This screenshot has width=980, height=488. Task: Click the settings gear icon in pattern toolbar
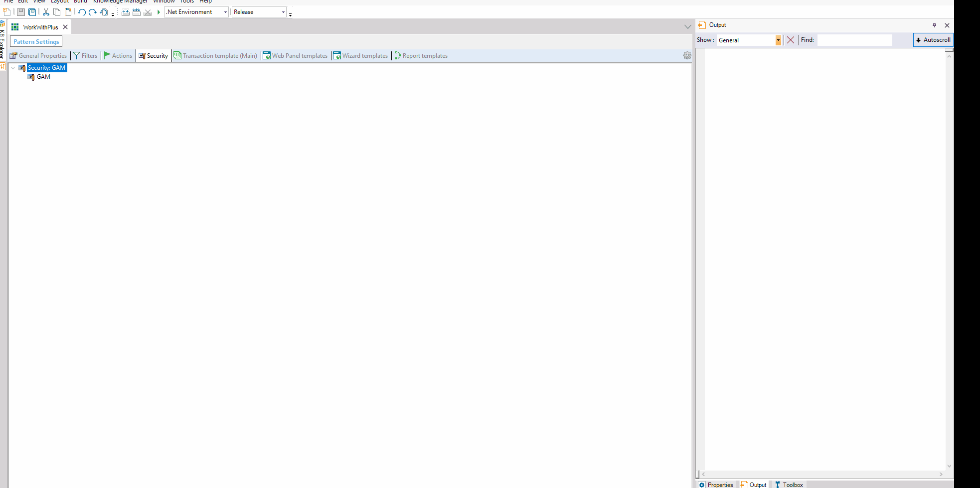687,56
